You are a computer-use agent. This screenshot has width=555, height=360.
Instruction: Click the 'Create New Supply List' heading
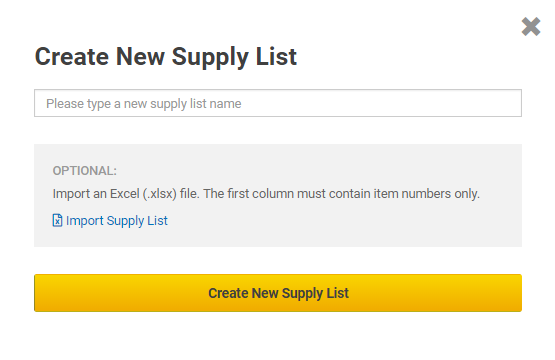point(166,57)
